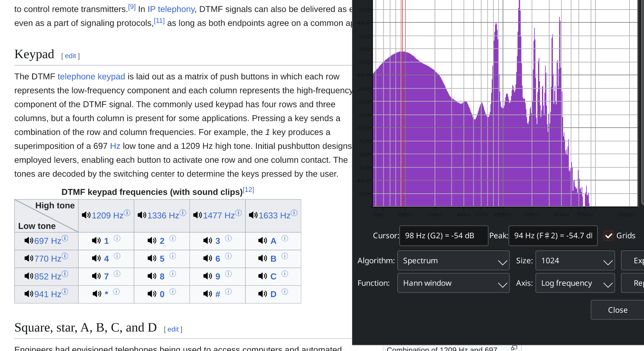Image resolution: width=644 pixels, height=351 pixels.
Task: Click the Cursor frequency readout field
Action: click(443, 236)
